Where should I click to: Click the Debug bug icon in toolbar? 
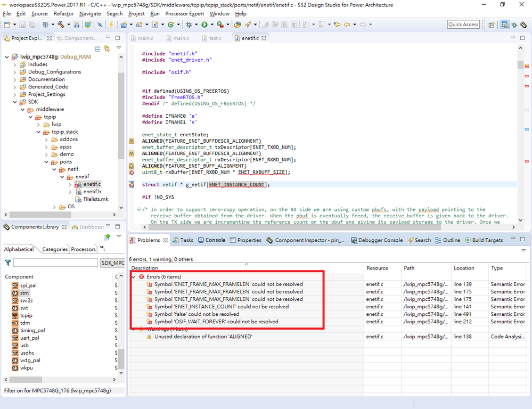(x=189, y=24)
